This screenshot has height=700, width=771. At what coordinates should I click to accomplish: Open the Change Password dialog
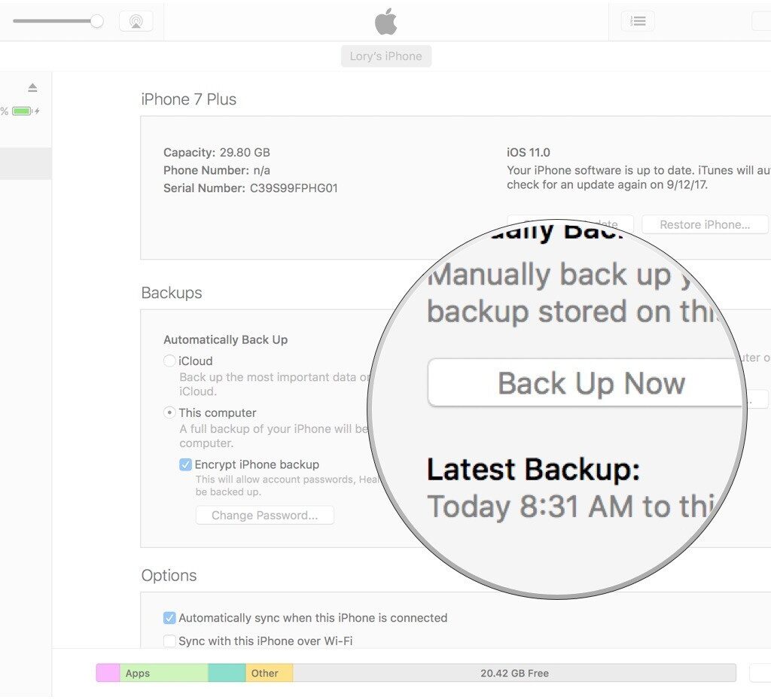(264, 516)
